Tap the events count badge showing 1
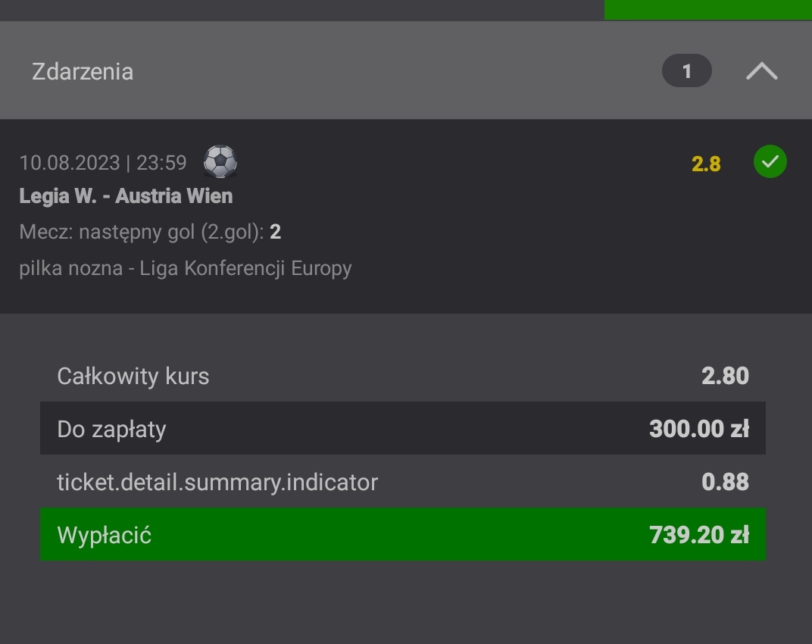812x644 pixels. coord(686,71)
